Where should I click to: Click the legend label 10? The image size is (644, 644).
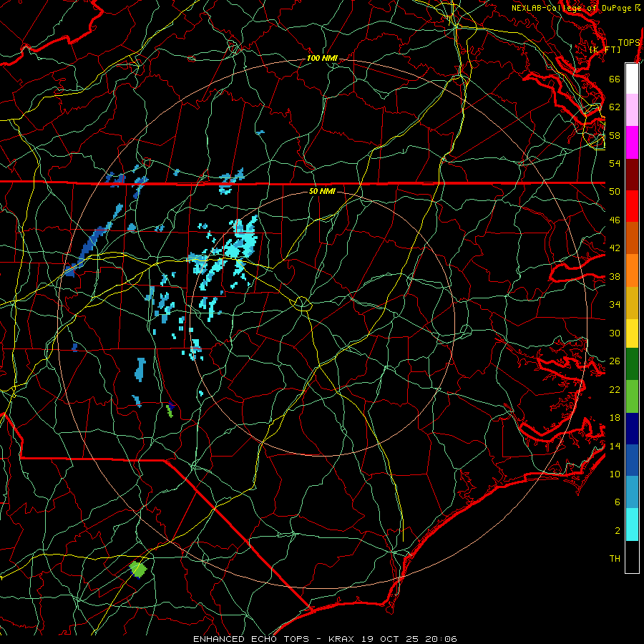615,474
